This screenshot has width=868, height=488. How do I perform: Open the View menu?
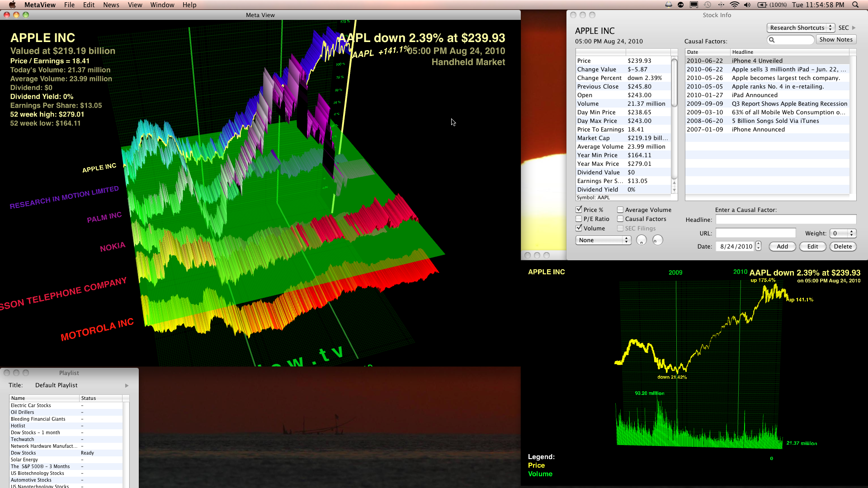[135, 5]
